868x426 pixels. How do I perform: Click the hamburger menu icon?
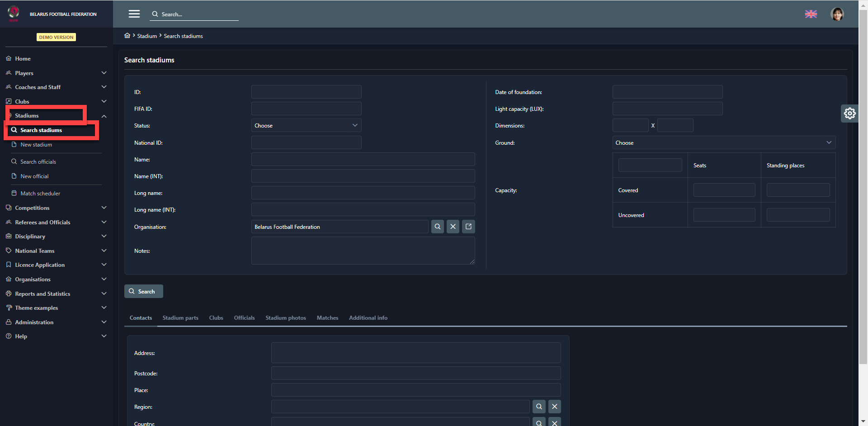[x=134, y=14]
